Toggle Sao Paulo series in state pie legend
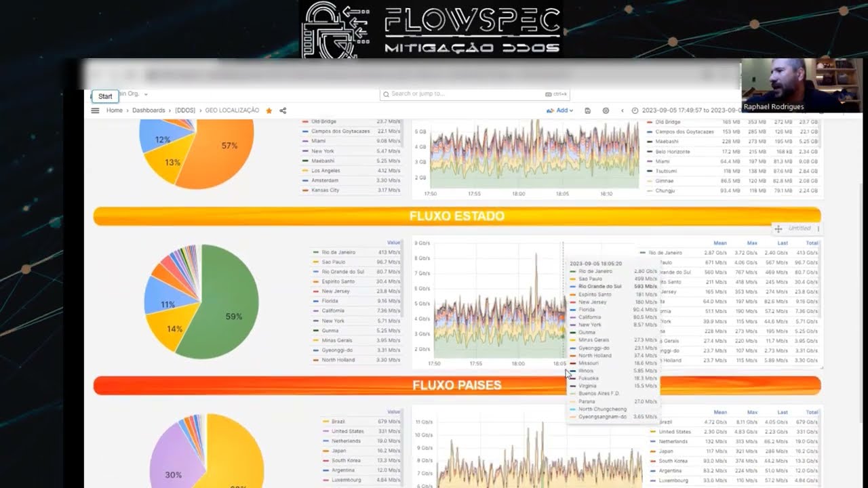The width and height of the screenshot is (868, 488). pos(334,262)
